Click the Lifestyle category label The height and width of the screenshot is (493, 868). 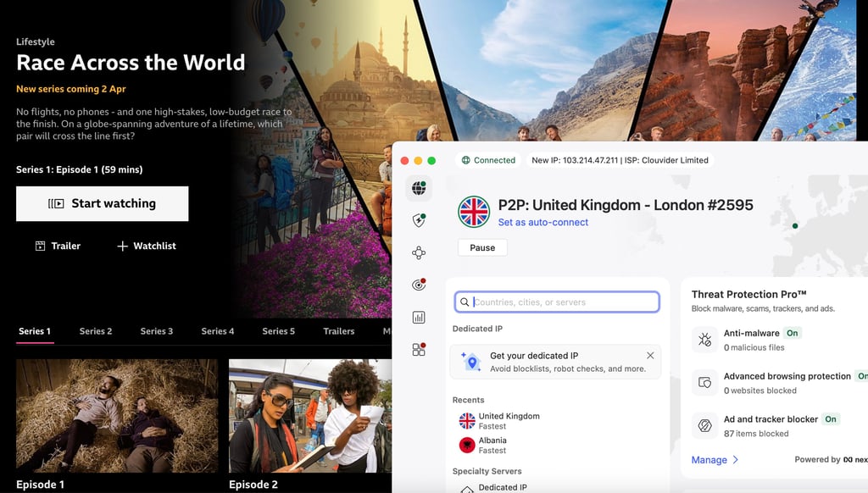[x=36, y=42]
